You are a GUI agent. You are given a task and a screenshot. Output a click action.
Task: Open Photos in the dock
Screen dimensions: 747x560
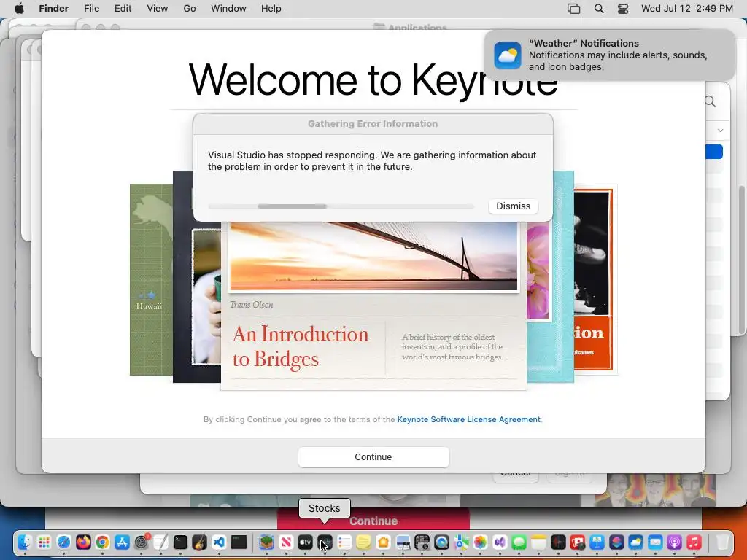pyautogui.click(x=480, y=542)
